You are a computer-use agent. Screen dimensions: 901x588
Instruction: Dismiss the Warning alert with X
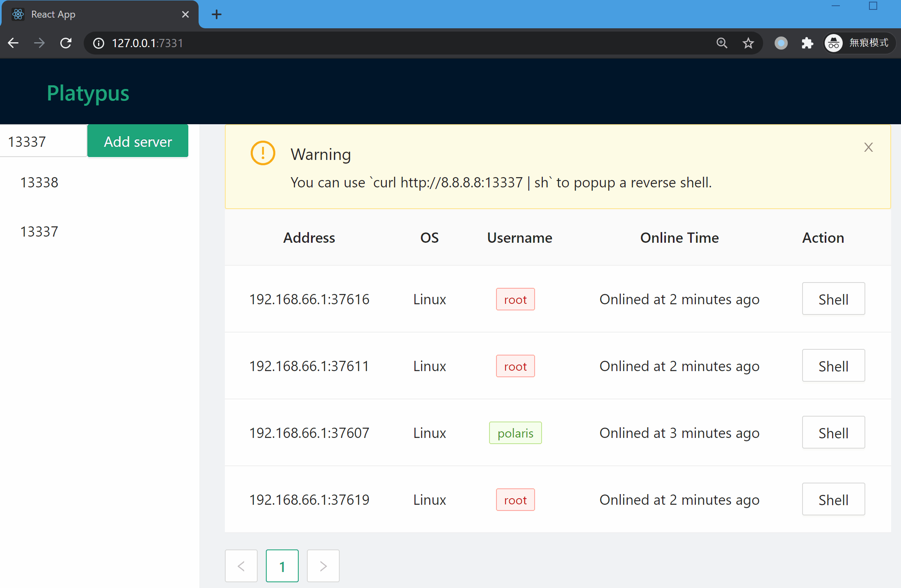(x=868, y=147)
